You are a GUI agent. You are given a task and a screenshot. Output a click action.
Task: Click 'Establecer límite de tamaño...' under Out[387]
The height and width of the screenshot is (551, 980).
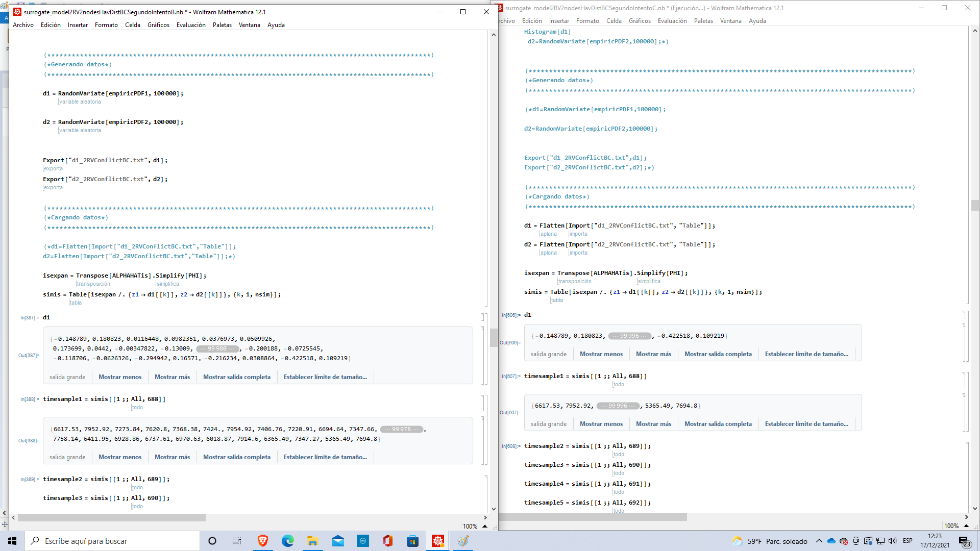pyautogui.click(x=325, y=377)
